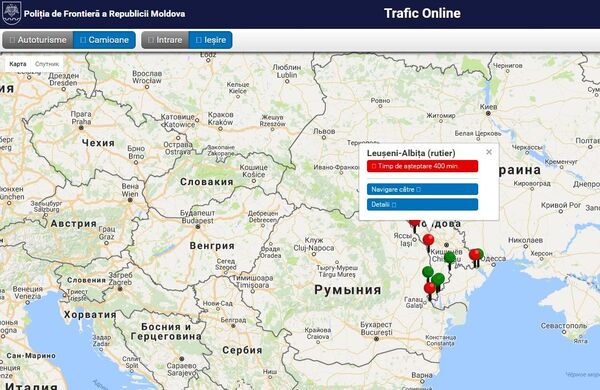Toggle the Intrare direction filter
Screen dimensions: 600x390
click(165, 40)
